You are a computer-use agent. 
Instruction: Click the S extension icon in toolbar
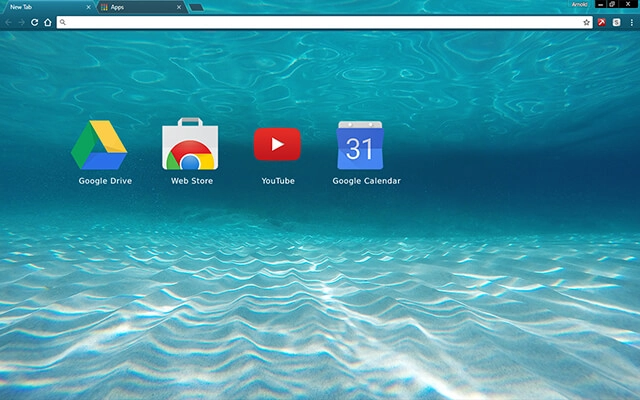click(x=616, y=22)
